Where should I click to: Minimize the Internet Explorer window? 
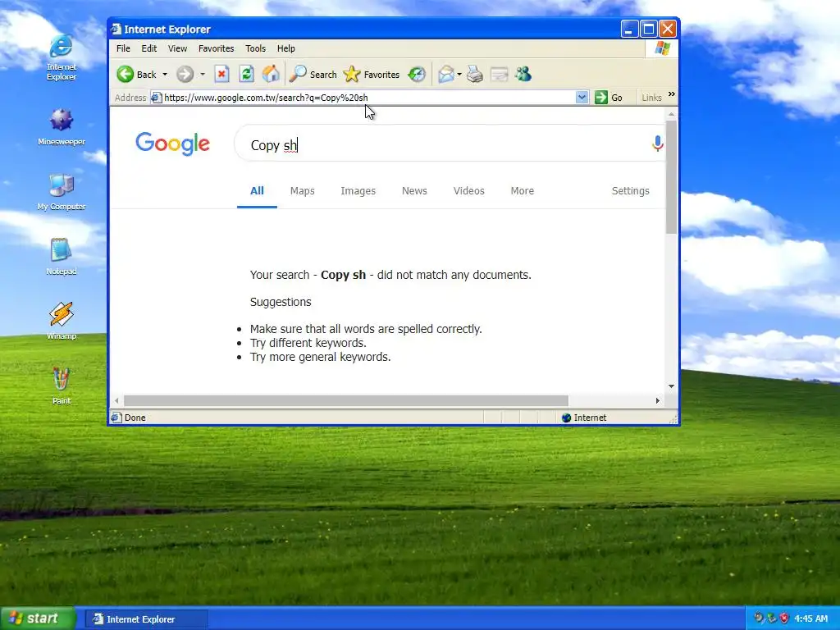pyautogui.click(x=629, y=29)
